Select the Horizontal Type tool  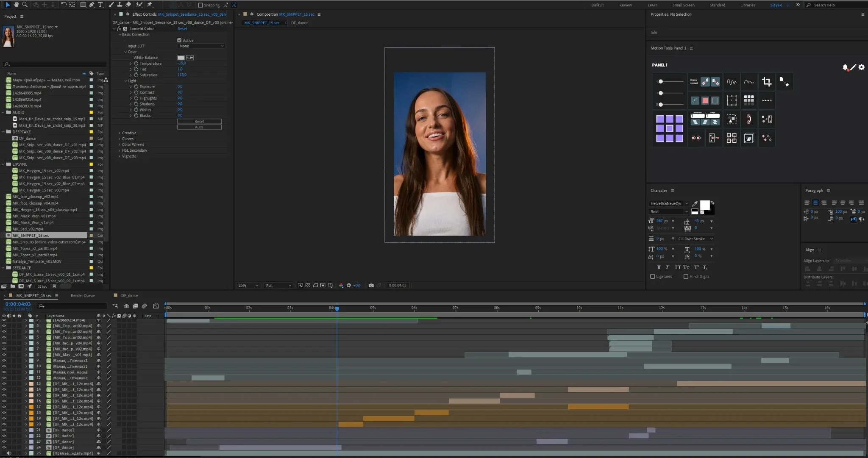click(100, 5)
